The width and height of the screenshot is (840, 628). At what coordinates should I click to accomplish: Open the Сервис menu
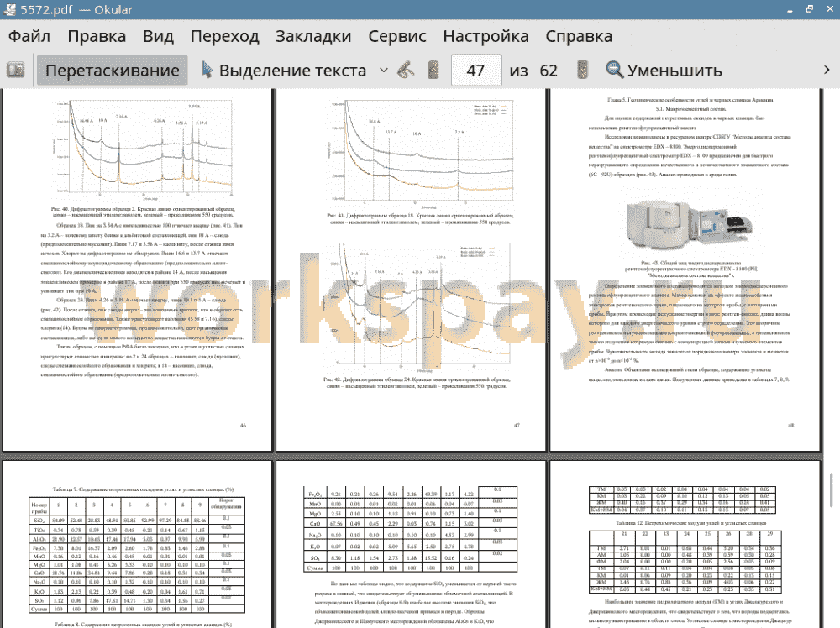pos(397,36)
